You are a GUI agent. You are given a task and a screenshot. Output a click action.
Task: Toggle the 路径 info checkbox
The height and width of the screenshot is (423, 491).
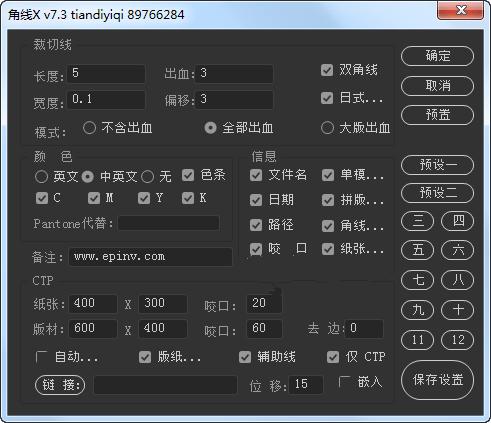(256, 225)
